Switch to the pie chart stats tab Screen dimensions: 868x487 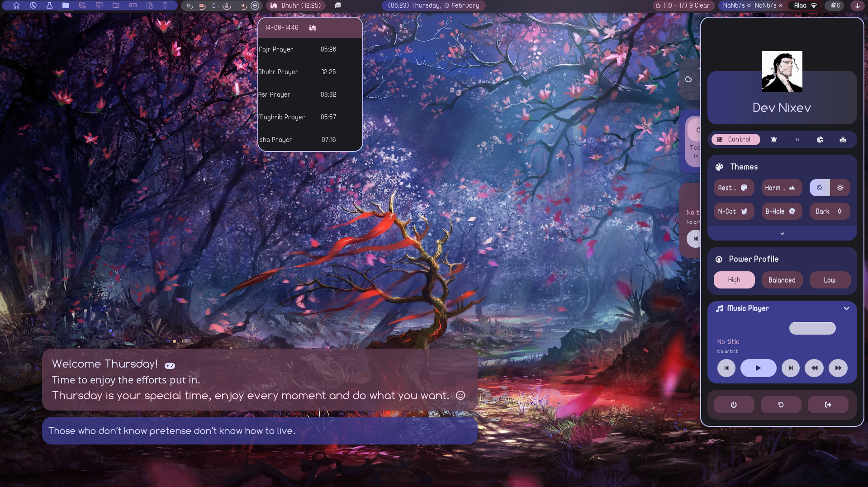click(820, 140)
